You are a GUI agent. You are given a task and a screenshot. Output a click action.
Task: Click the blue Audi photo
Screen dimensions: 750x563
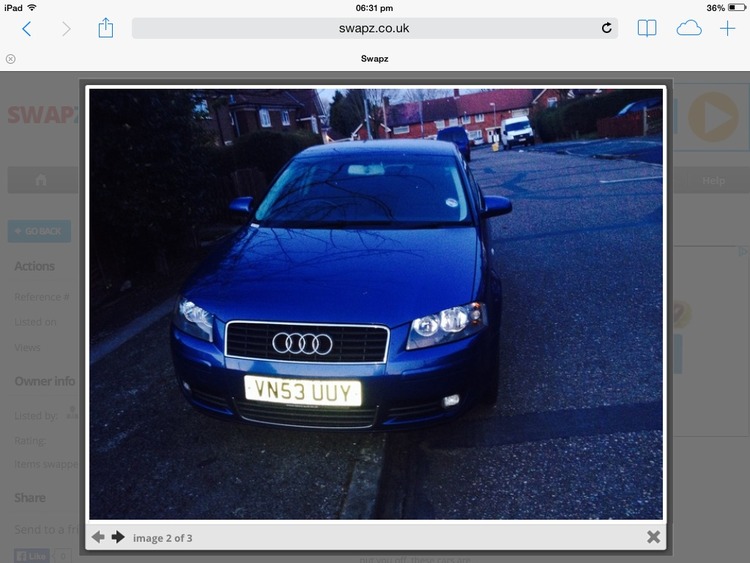[x=376, y=304]
